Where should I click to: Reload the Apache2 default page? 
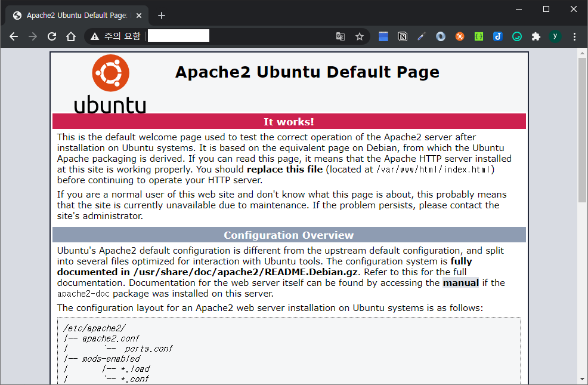tap(52, 36)
